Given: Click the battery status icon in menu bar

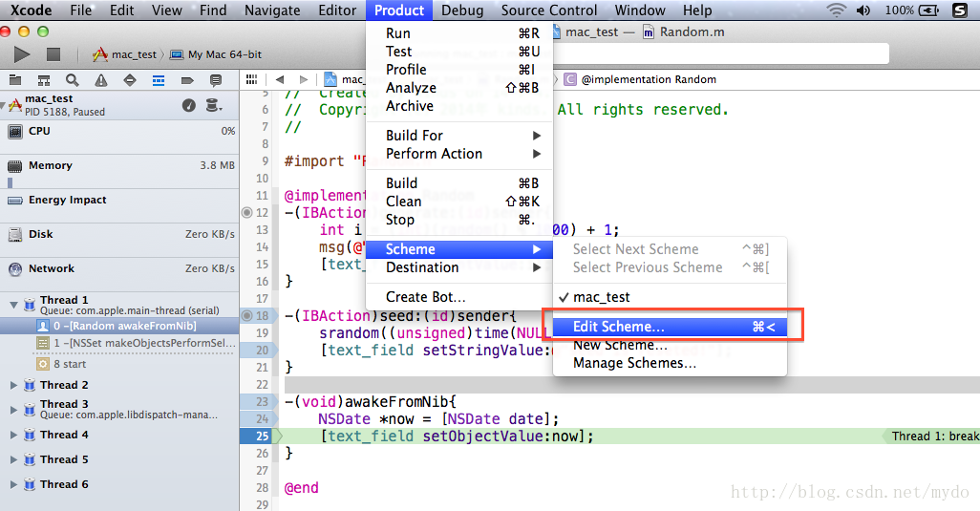Looking at the screenshot, I should [928, 10].
